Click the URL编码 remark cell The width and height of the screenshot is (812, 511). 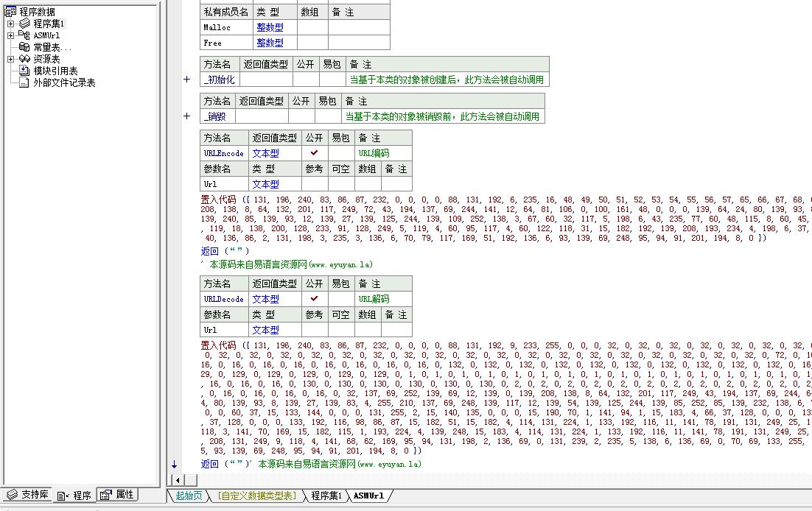pyautogui.click(x=383, y=153)
